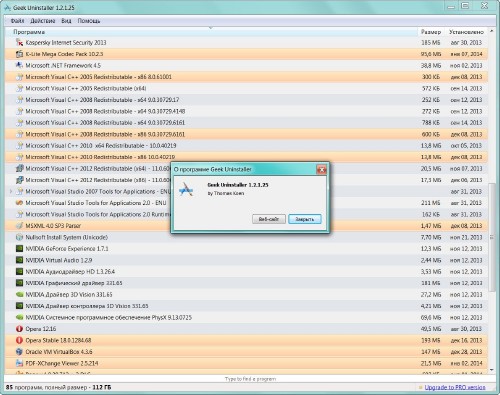The width and height of the screenshot is (500, 395).
Task: Select the Oracle VM VirtualBox icon
Action: [x=19, y=352]
